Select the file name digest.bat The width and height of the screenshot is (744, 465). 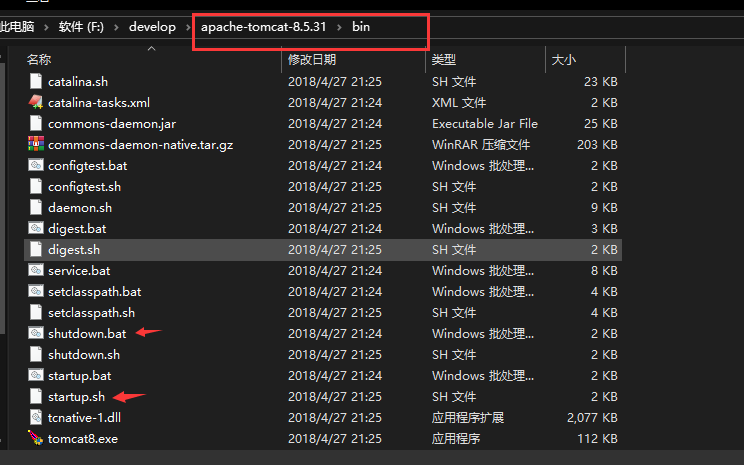77,228
